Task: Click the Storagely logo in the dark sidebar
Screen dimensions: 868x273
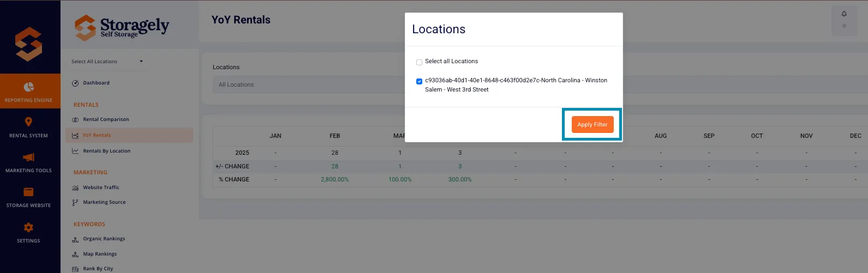Action: [x=28, y=44]
